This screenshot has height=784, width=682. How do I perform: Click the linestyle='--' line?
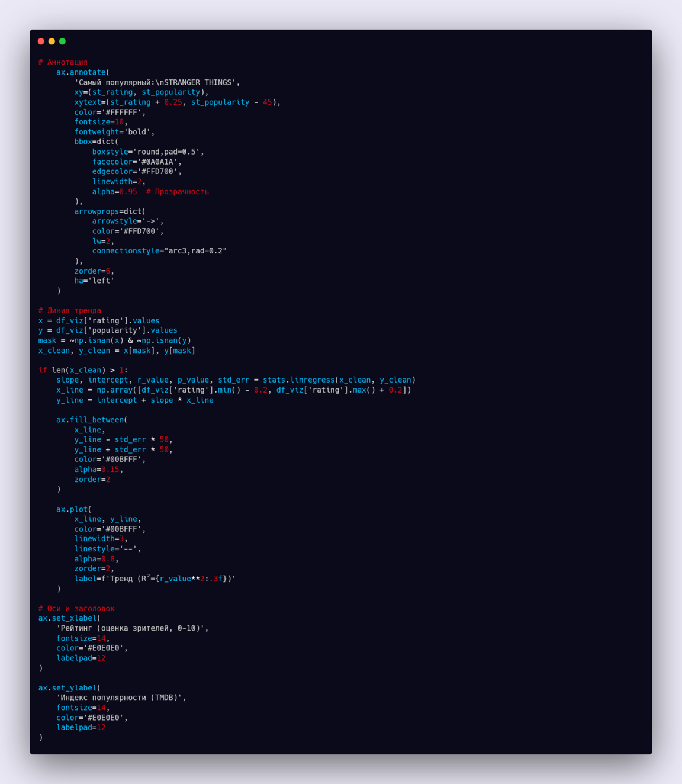[107, 549]
